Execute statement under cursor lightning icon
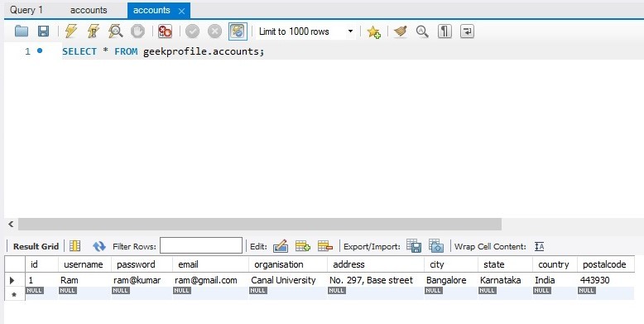 pyautogui.click(x=94, y=31)
